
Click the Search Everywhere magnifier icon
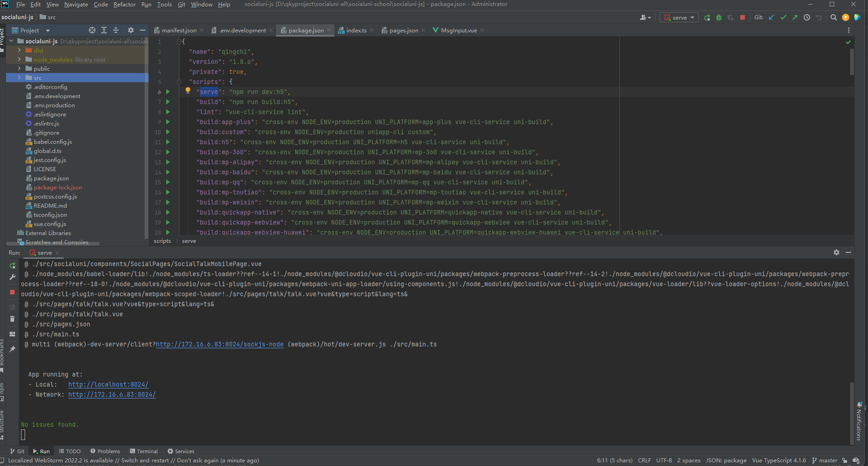pyautogui.click(x=834, y=17)
